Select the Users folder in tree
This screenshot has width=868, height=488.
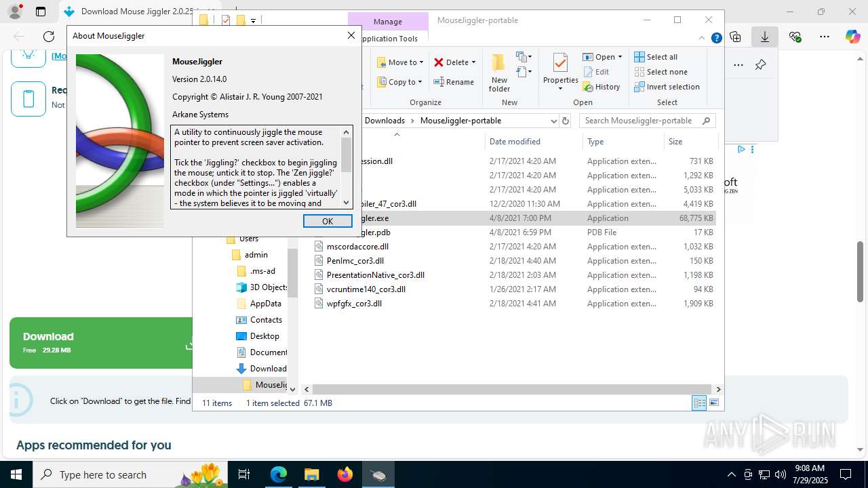coord(248,239)
